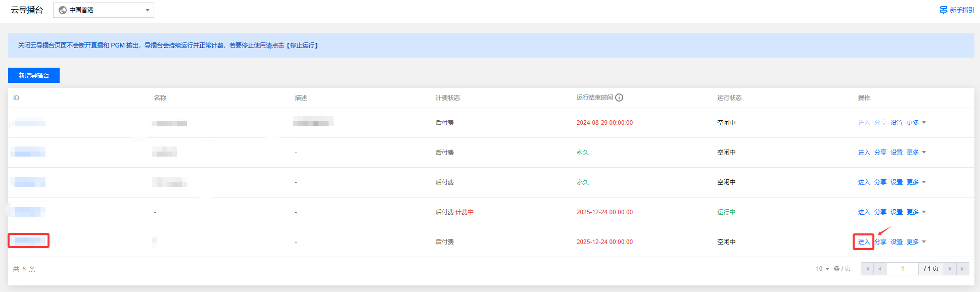
Task: Click 进入 in the red-boxed last row
Action: click(864, 242)
